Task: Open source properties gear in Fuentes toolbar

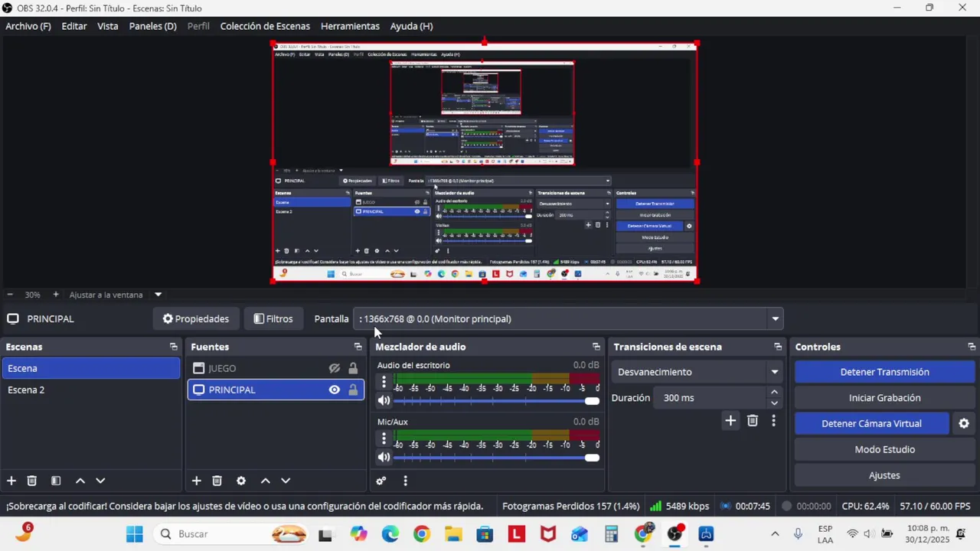Action: (x=241, y=481)
